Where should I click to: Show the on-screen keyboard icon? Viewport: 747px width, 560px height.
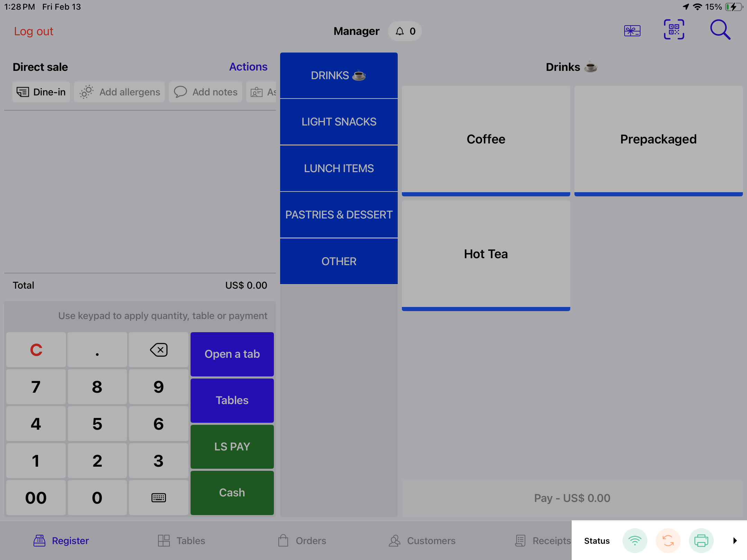point(158,497)
